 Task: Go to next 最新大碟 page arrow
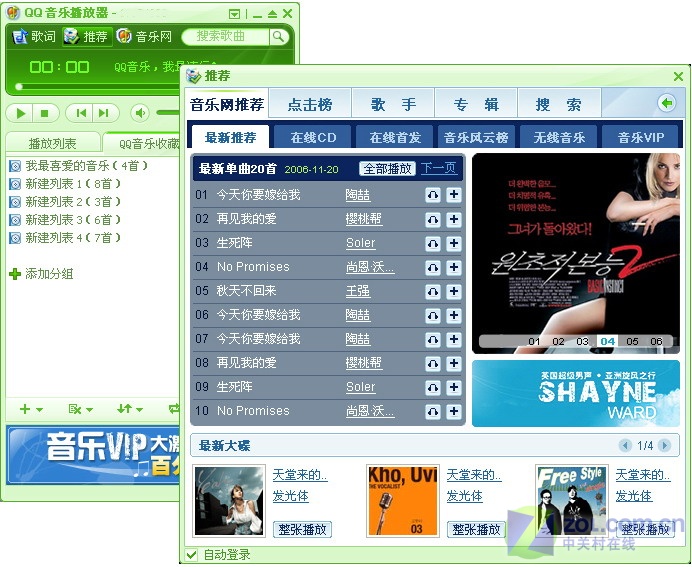click(664, 445)
